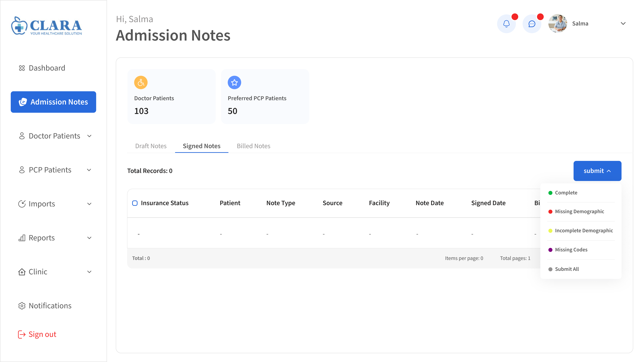Open the notifications bell icon
The width and height of the screenshot is (644, 362).
(506, 24)
